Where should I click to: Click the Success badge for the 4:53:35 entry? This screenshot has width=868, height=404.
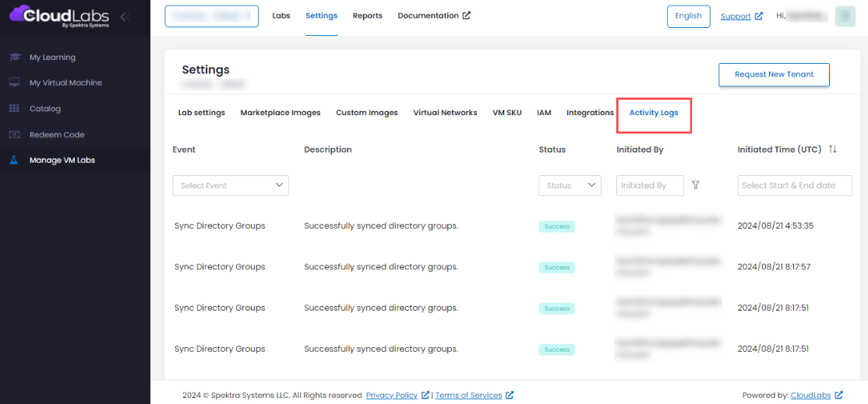[557, 227]
